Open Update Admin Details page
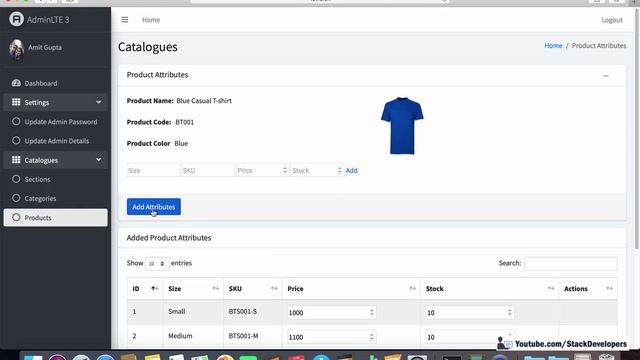Viewport: 640px width, 360px height. coord(56,141)
